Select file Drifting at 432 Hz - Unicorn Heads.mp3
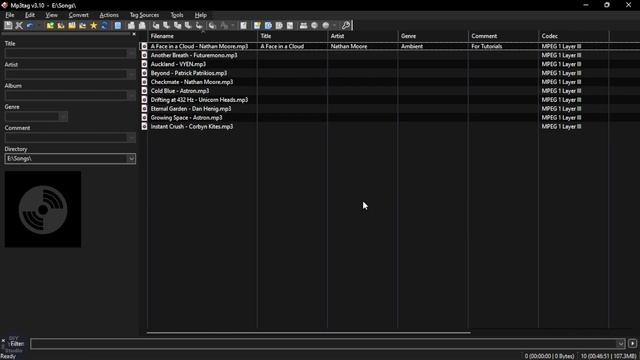This screenshot has width=640, height=360. pyautogui.click(x=199, y=100)
